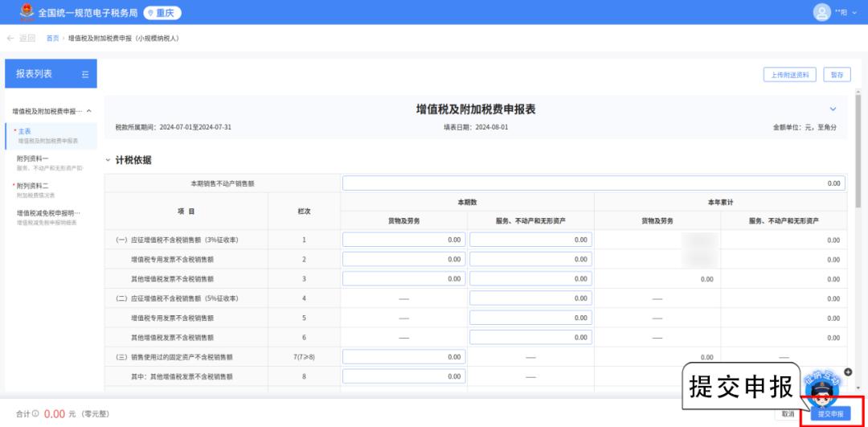Open the user account dropdown arrow

854,13
